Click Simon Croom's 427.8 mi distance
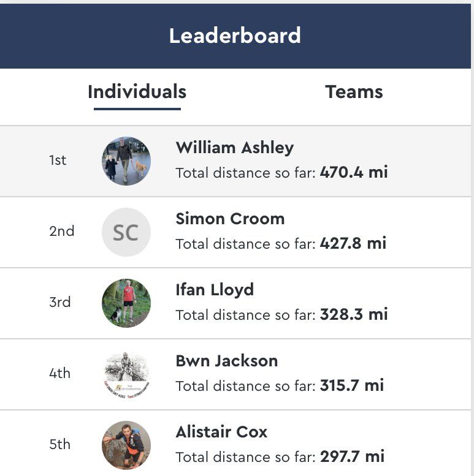 (x=353, y=244)
